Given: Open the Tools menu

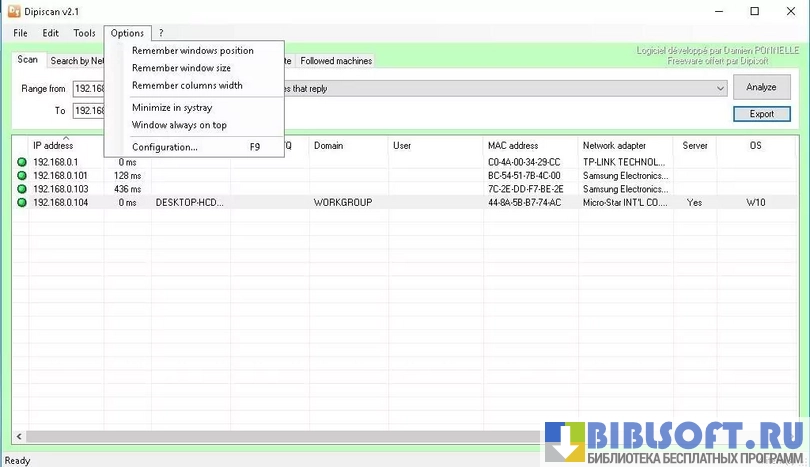Looking at the screenshot, I should tap(84, 33).
